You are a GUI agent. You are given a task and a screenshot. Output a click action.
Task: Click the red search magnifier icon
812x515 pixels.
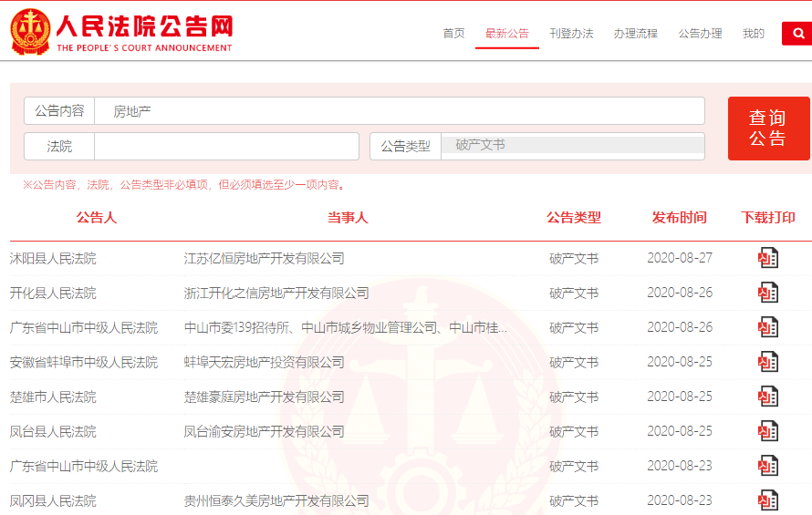[x=798, y=34]
